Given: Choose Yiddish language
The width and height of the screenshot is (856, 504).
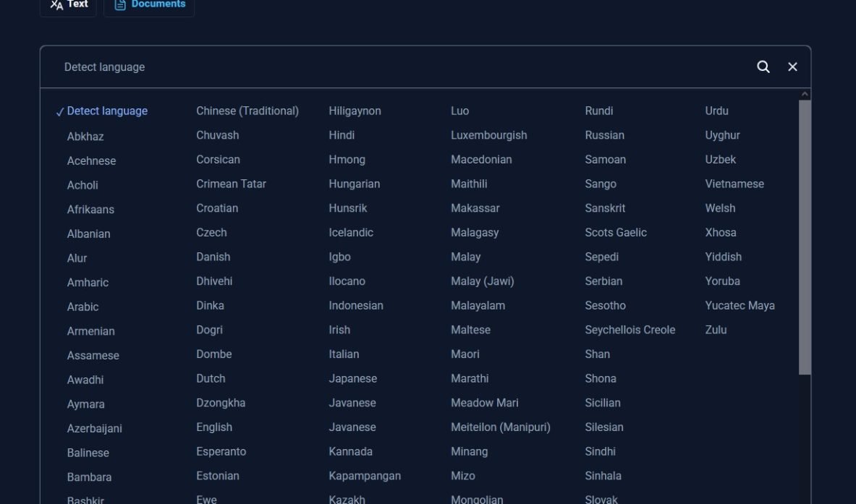Looking at the screenshot, I should click(724, 257).
